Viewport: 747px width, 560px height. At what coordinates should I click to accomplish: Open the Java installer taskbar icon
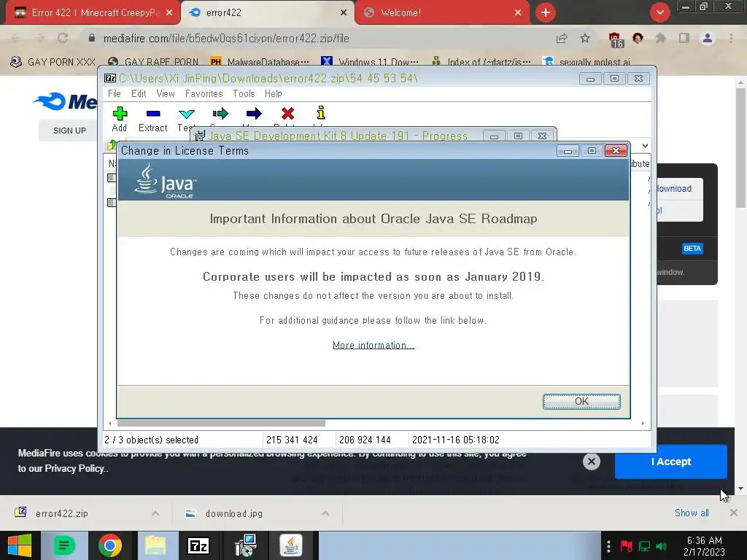290,545
